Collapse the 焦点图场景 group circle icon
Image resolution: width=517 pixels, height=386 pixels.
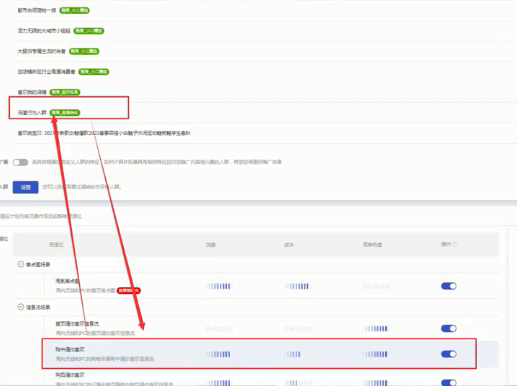coord(21,264)
